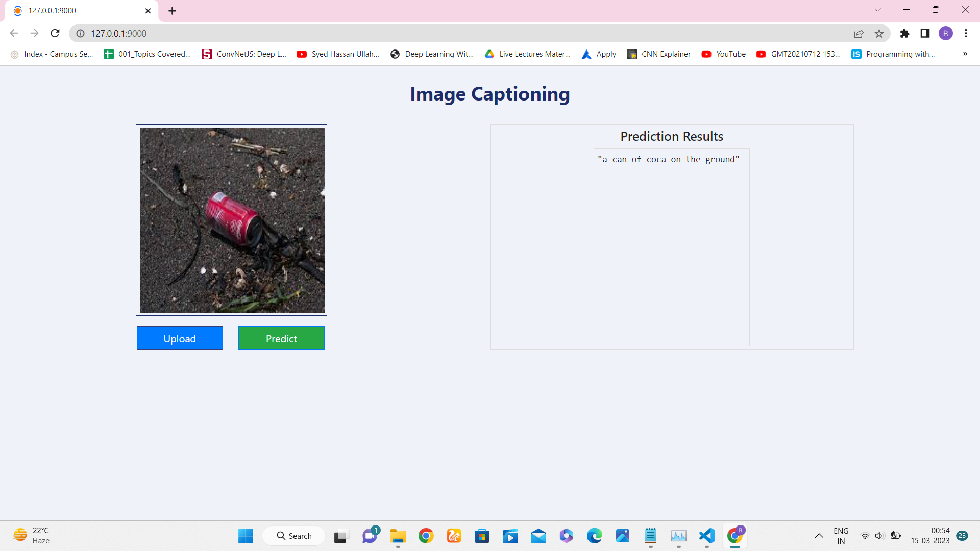Select the 127.0.0.1:9000 browser tab
The height and width of the screenshot is (551, 980).
point(77,10)
